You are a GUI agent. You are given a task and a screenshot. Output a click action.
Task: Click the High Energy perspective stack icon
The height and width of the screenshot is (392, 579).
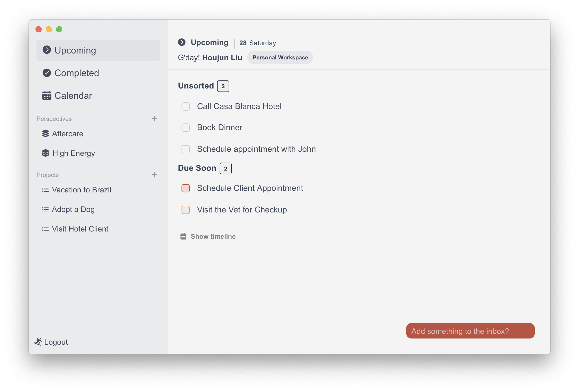[46, 153]
